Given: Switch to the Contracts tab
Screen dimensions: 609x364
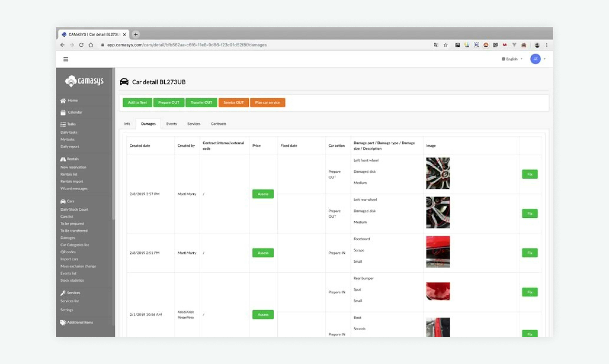Looking at the screenshot, I should [x=218, y=124].
